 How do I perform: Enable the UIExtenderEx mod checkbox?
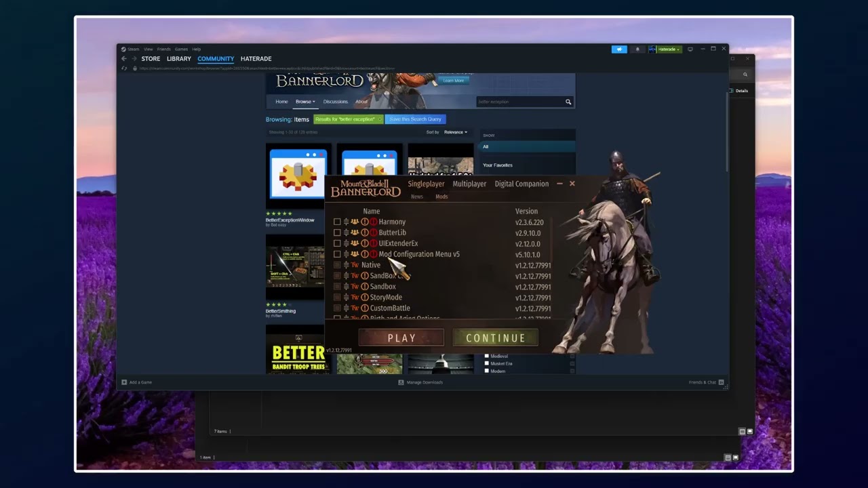pos(337,243)
